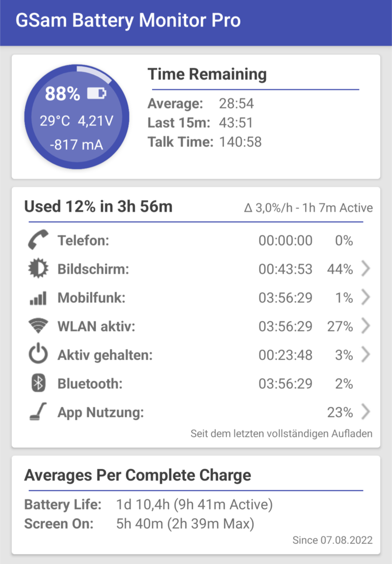Expand WLAN aktiv details chevron
The image size is (392, 564).
point(366,326)
